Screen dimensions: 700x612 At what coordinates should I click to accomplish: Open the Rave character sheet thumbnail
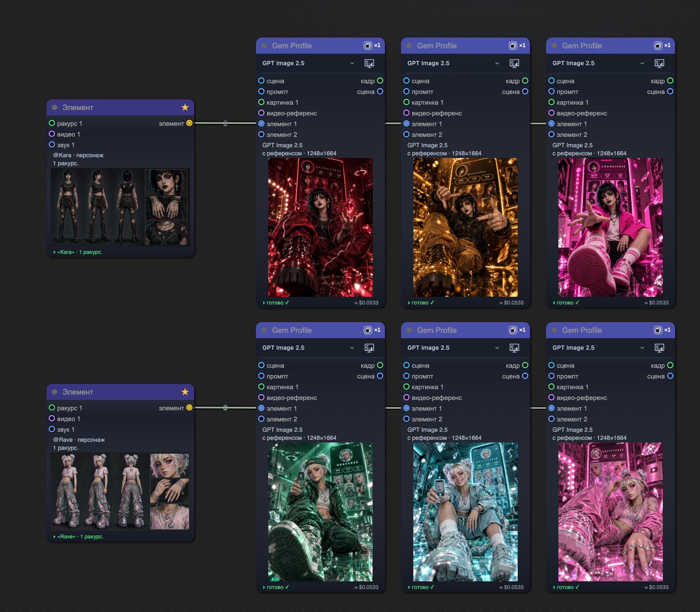120,492
